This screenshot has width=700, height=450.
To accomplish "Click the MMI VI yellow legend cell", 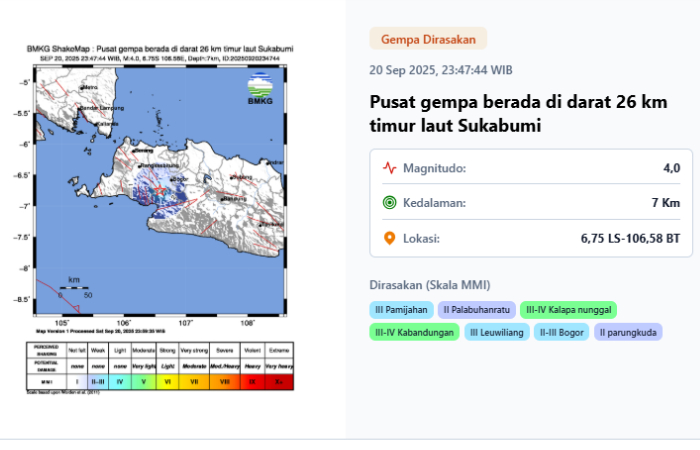I will tap(168, 382).
